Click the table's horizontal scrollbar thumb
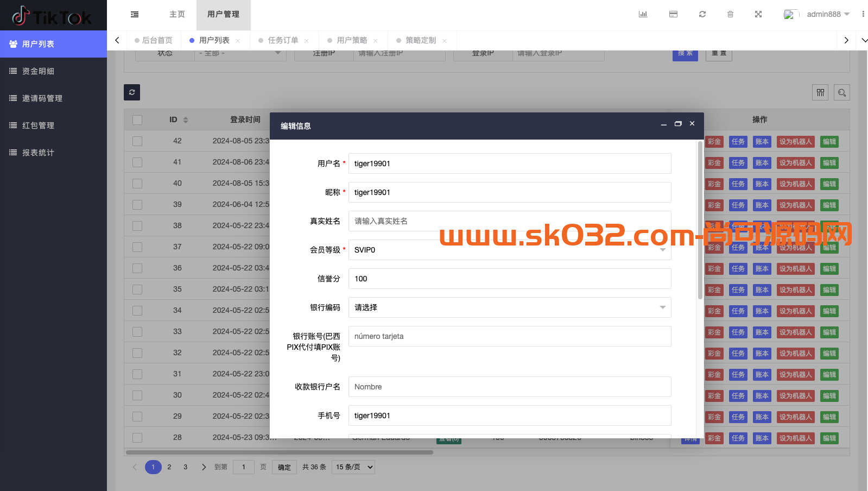The width and height of the screenshot is (868, 491). [280, 452]
